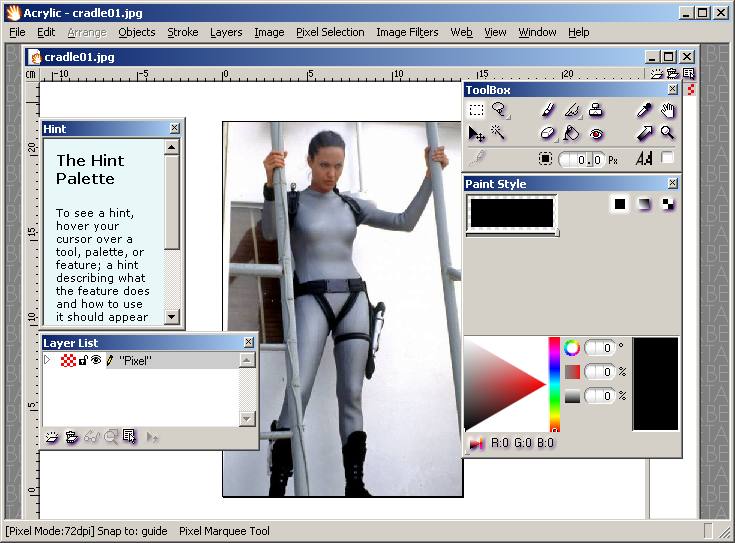Image resolution: width=735 pixels, height=543 pixels.
Task: Click the rainbow hue slider strip
Action: (x=555, y=384)
